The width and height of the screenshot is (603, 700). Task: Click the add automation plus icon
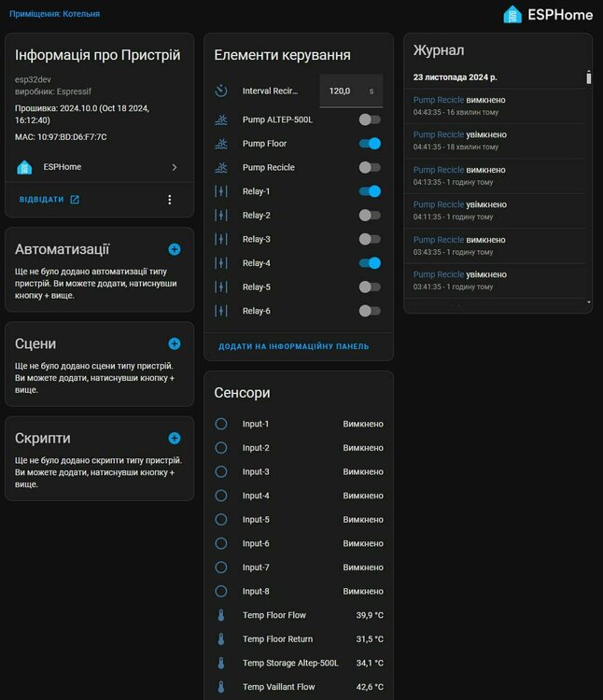coord(175,249)
